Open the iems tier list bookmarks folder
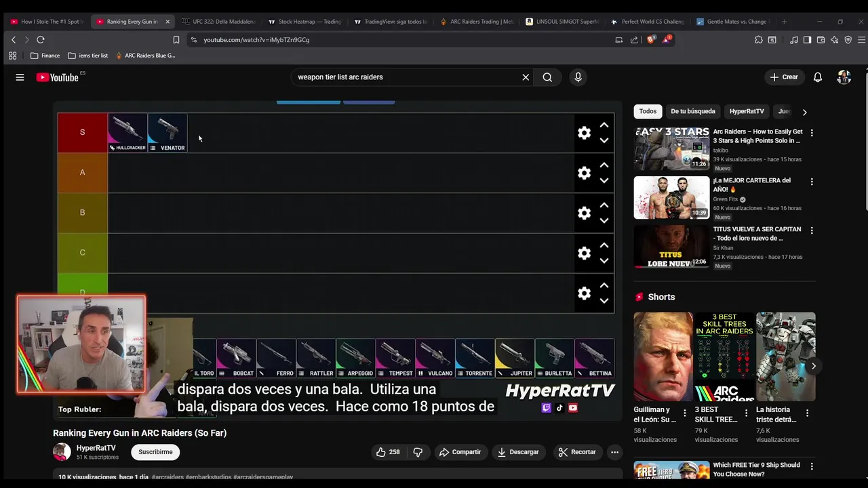Screen dimensions: 868x488 (x=87, y=56)
